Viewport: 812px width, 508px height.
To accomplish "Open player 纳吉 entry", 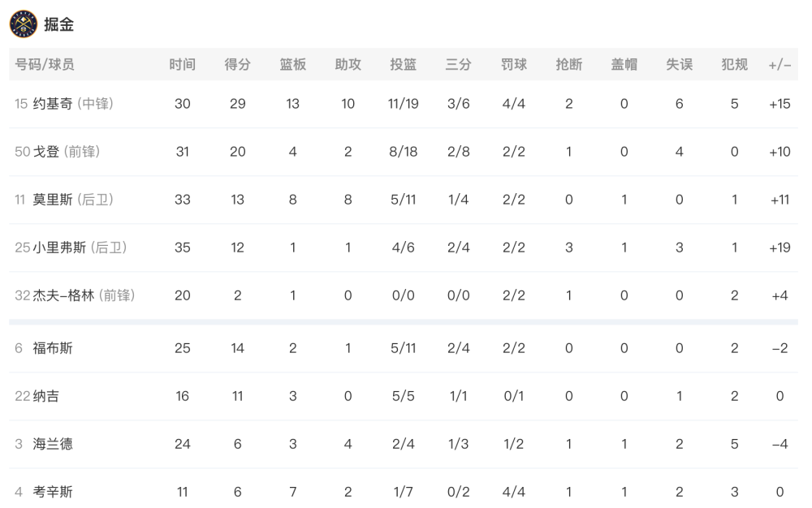I will coord(46,396).
